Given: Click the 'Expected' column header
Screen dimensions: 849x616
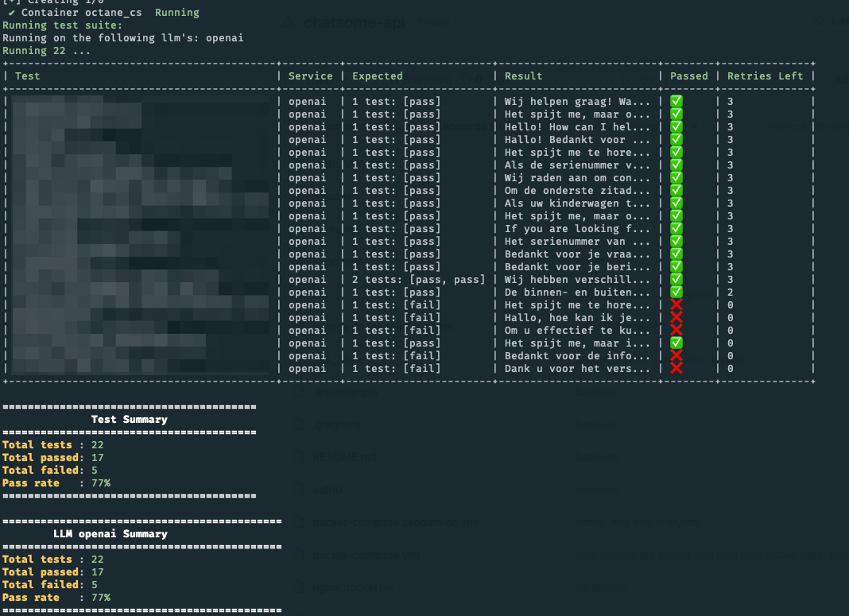Looking at the screenshot, I should (x=378, y=76).
